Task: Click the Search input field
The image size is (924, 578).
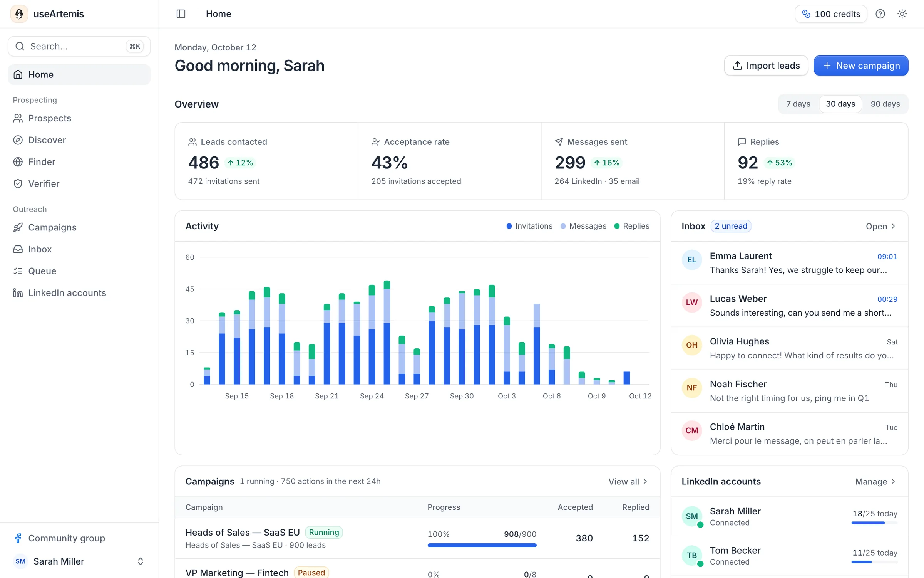Action: [79, 46]
